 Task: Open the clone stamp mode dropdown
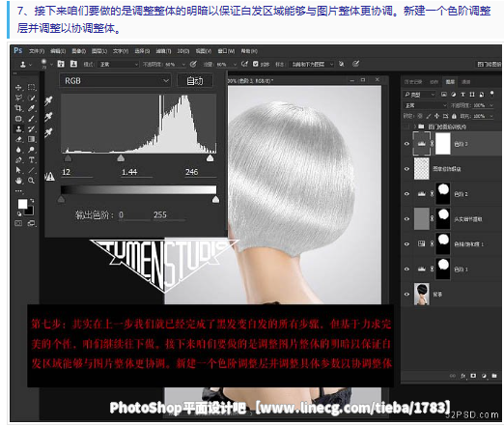(x=118, y=65)
